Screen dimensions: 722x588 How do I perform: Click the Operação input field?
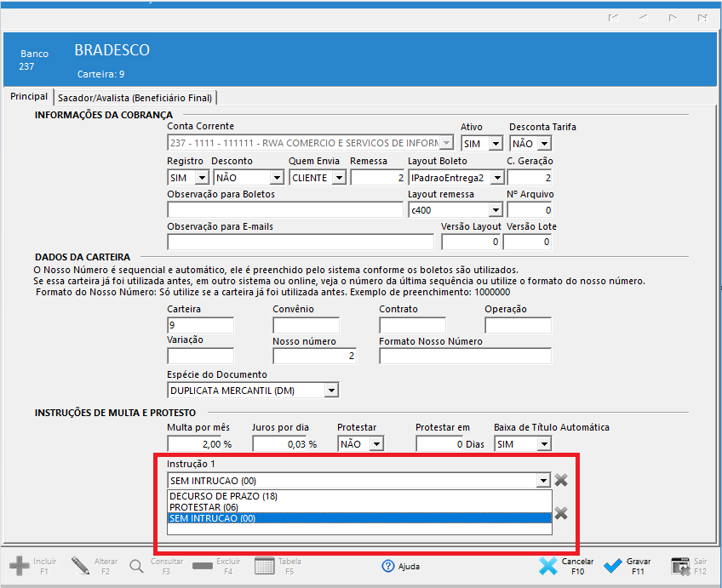coord(518,325)
